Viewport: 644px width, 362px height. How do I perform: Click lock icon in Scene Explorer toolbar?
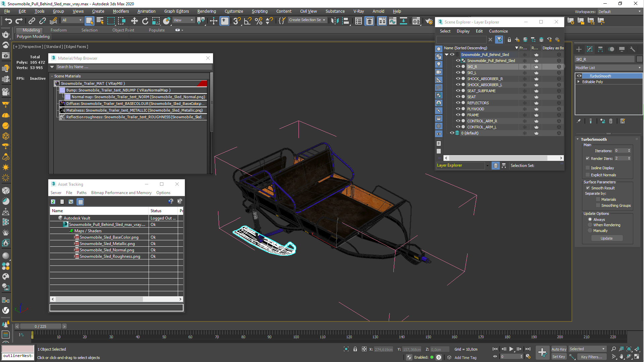509,40
